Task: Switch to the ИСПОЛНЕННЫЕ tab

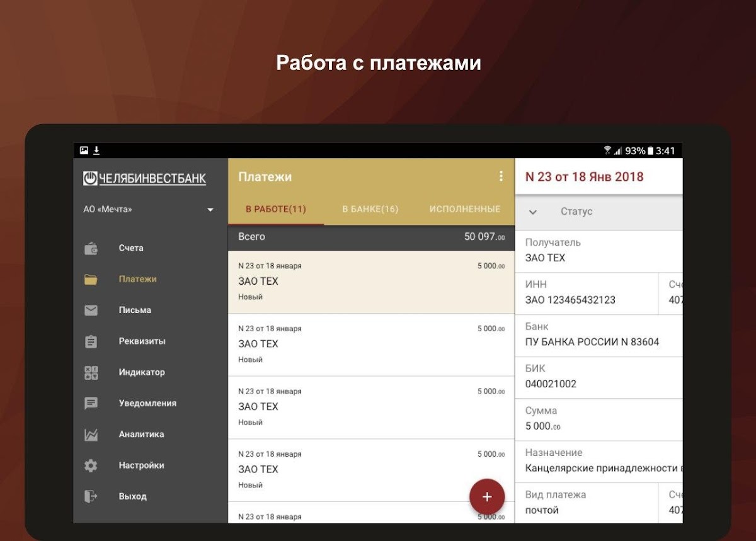Action: (x=465, y=209)
